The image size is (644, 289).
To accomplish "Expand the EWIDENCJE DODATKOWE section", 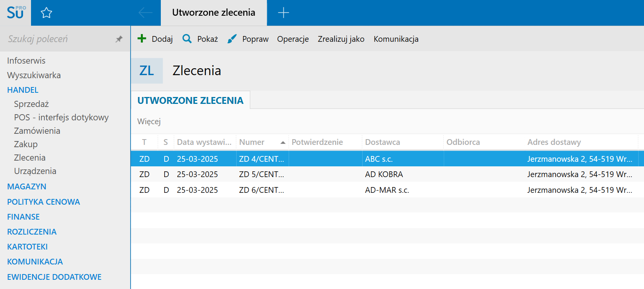I will point(54,277).
